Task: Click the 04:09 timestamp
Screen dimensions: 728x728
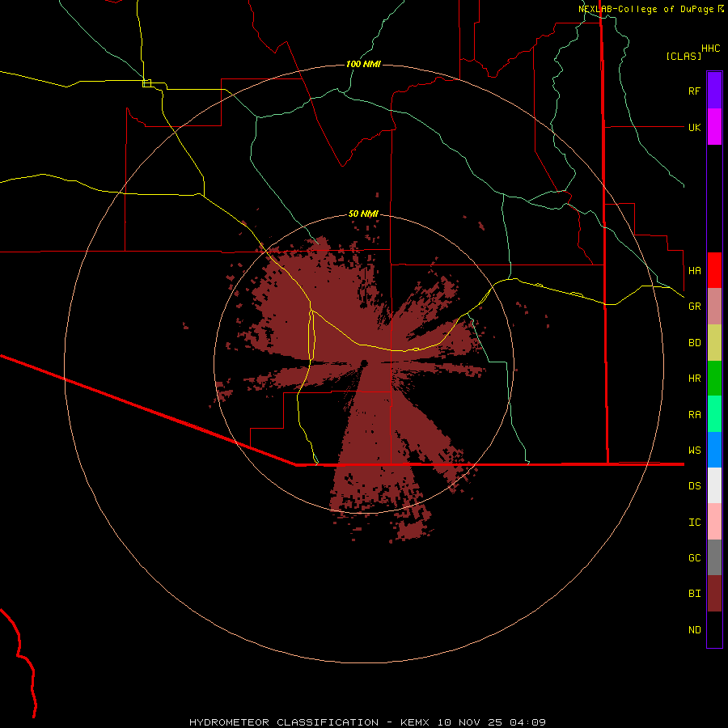Action: [527, 722]
